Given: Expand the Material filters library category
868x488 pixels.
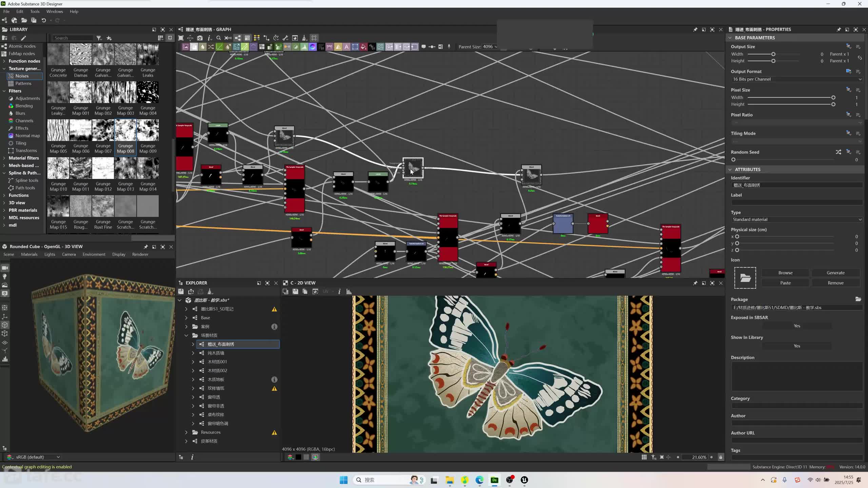Looking at the screenshot, I should [4, 158].
